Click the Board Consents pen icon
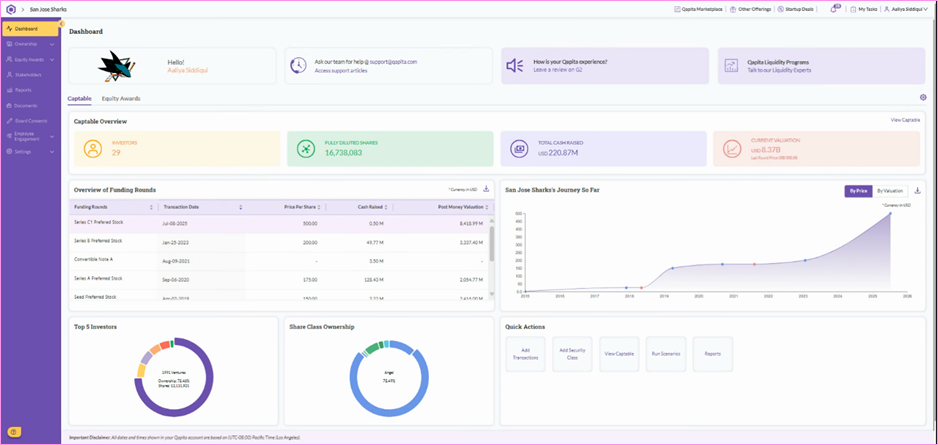The image size is (938, 445). pos(9,121)
